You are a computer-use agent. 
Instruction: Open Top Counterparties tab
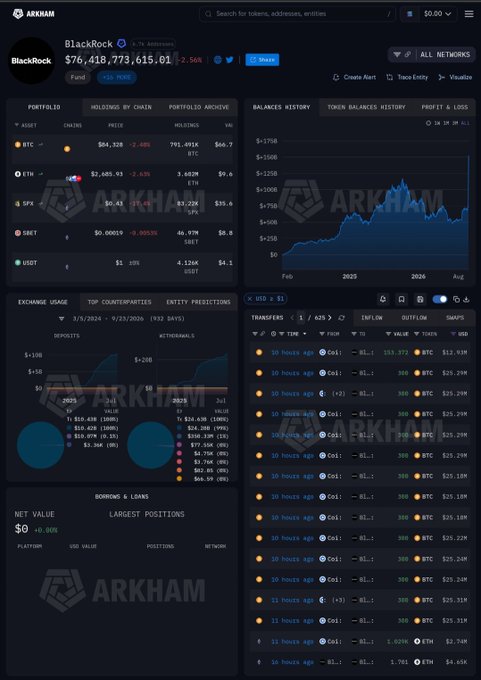click(x=119, y=302)
